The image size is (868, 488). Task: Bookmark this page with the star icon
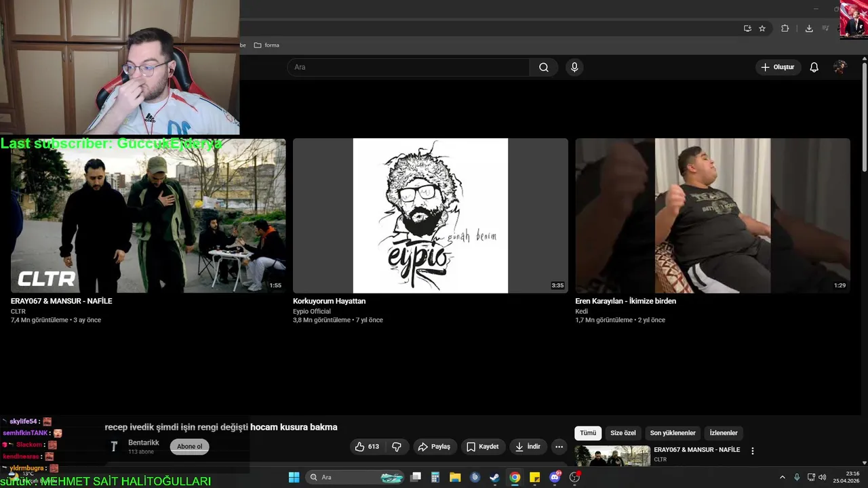point(762,28)
